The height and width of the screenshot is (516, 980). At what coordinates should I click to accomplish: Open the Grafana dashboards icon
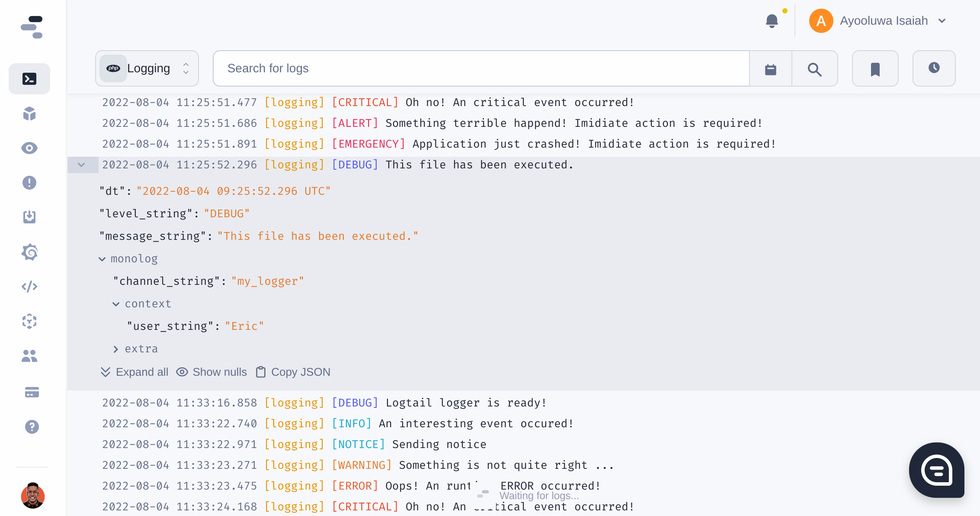pyautogui.click(x=29, y=252)
